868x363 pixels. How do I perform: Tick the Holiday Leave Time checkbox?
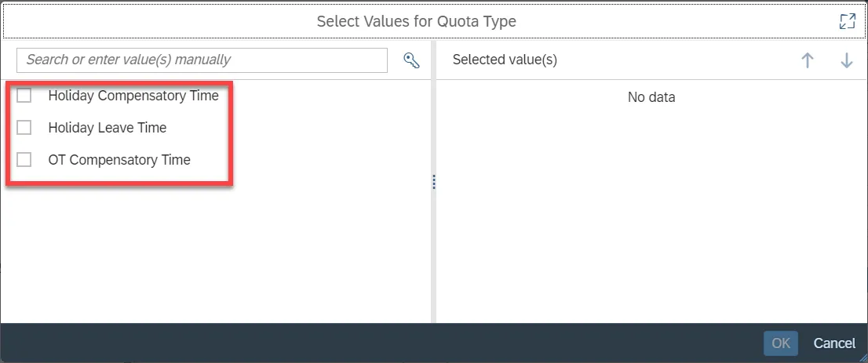24,127
